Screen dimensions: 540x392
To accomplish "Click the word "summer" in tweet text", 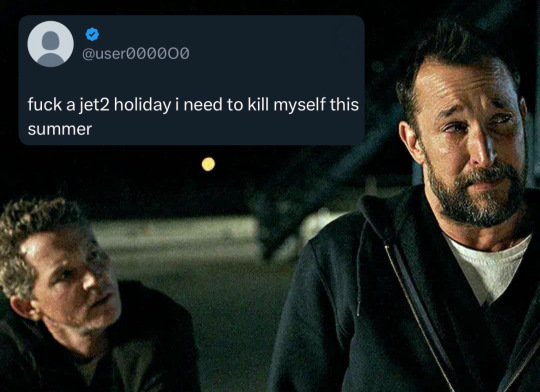I will tap(60, 130).
